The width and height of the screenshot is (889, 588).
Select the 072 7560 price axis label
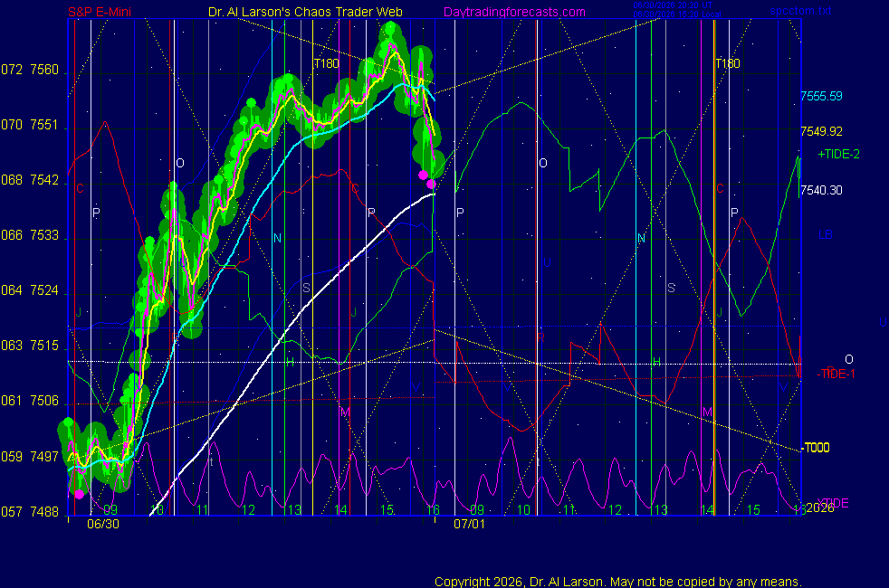point(30,70)
